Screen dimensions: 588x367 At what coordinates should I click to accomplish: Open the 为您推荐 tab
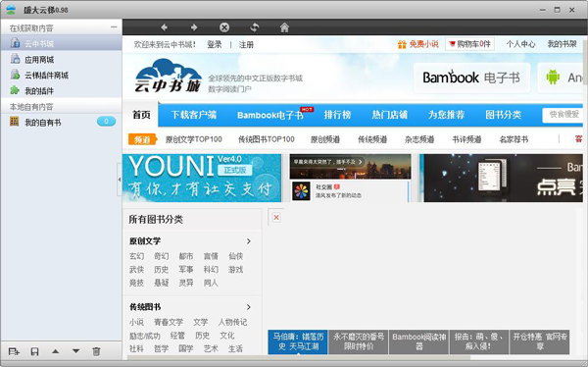point(446,115)
